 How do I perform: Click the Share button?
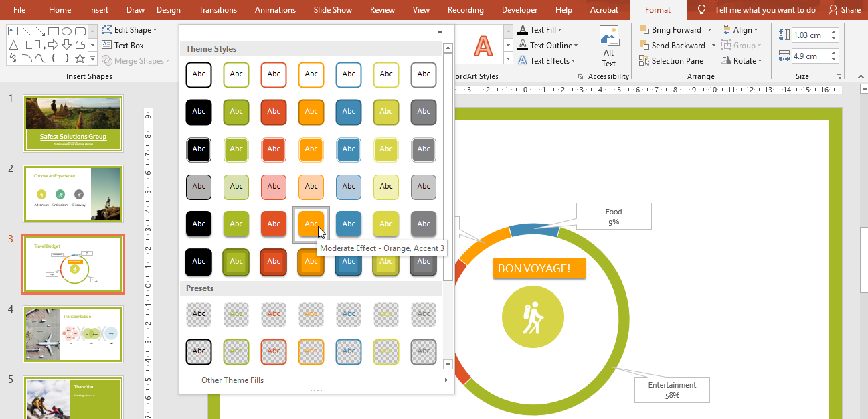coord(845,10)
